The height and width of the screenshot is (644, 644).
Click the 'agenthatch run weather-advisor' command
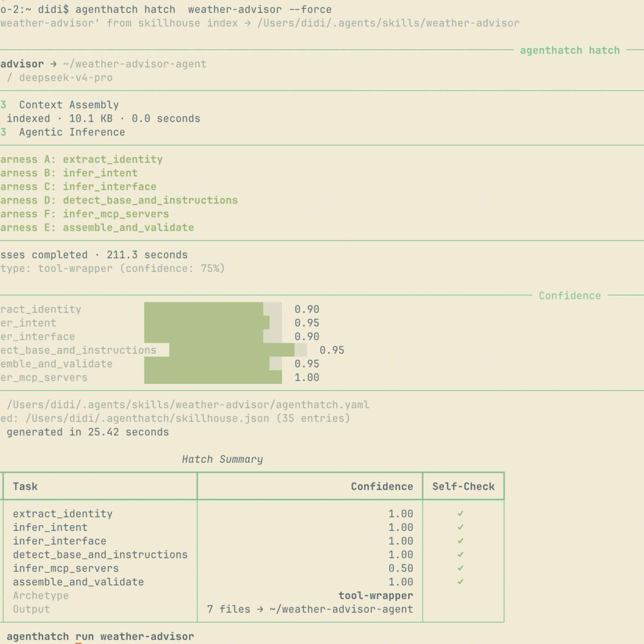(100, 637)
